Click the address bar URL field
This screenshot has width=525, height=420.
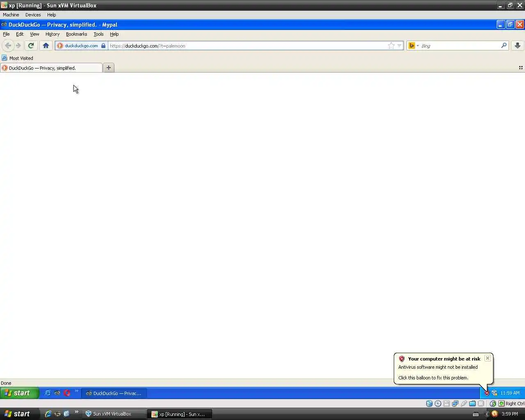pos(247,46)
